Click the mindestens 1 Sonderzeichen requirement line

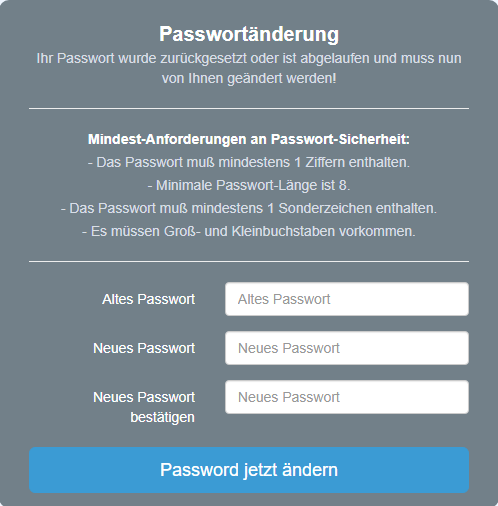point(249,208)
